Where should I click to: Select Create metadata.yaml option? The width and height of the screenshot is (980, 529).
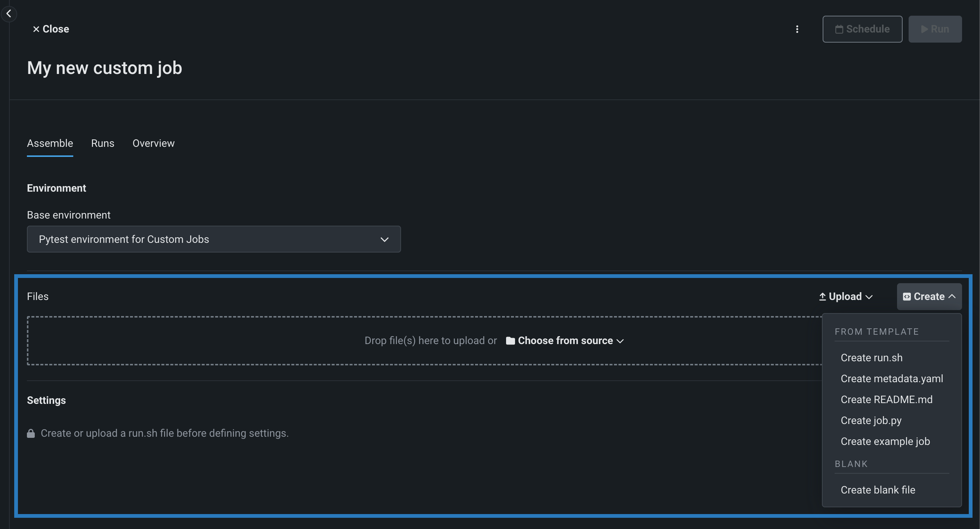click(891, 379)
